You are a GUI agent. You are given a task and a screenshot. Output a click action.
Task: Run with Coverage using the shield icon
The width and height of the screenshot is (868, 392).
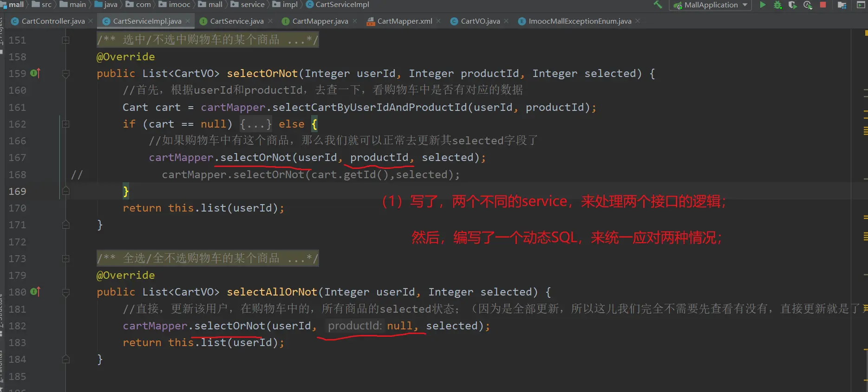click(793, 5)
